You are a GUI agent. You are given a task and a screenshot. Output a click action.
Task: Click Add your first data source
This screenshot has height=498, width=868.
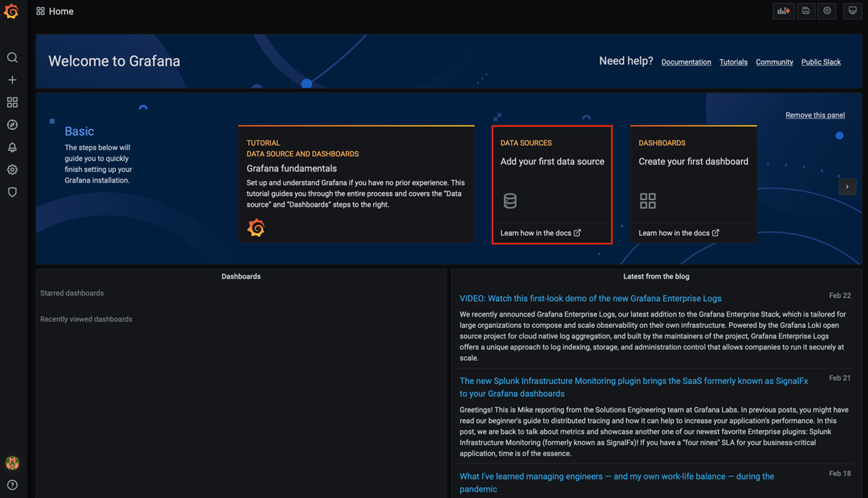click(552, 161)
